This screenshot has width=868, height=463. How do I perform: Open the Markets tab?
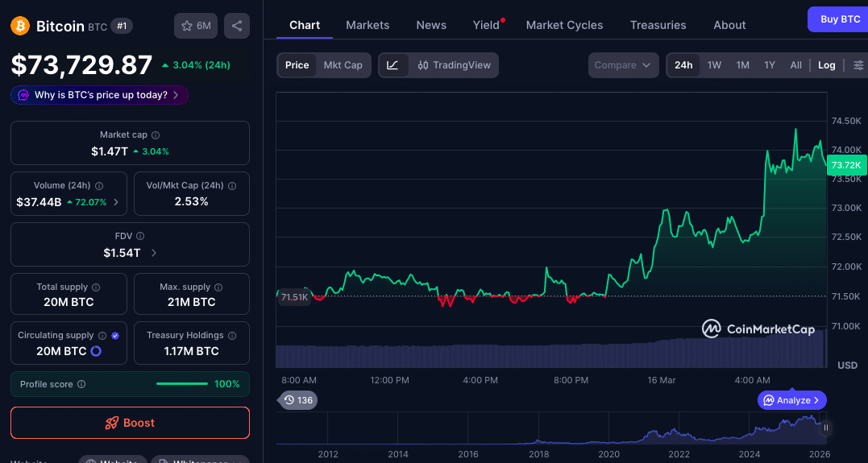point(368,25)
